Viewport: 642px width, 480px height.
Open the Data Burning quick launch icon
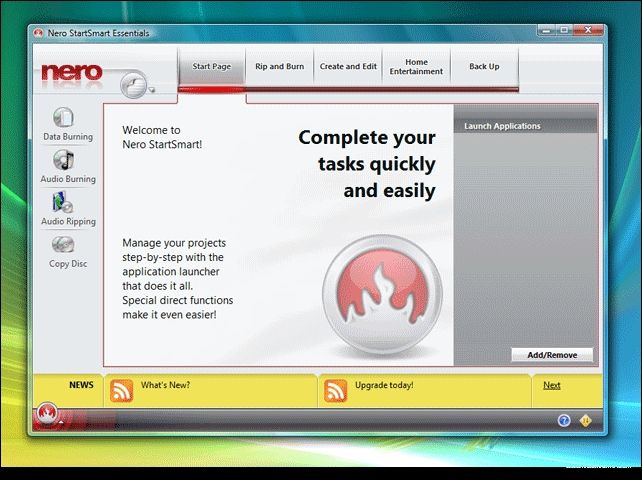pos(63,118)
